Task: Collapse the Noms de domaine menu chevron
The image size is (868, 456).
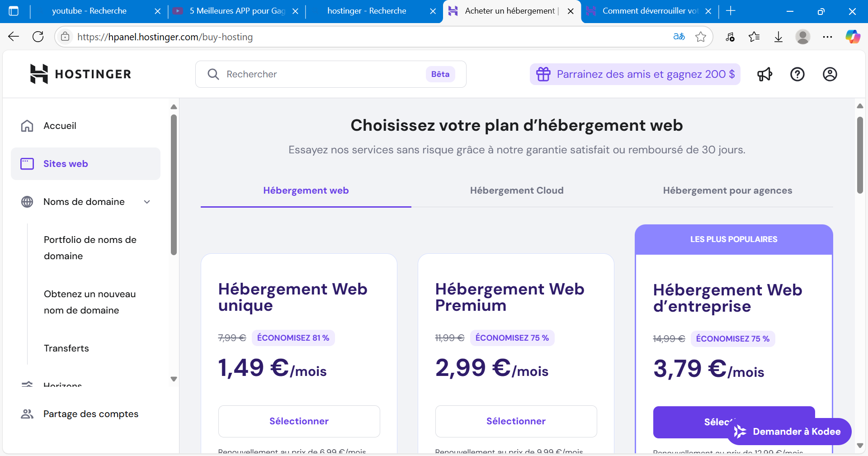Action: coord(147,202)
